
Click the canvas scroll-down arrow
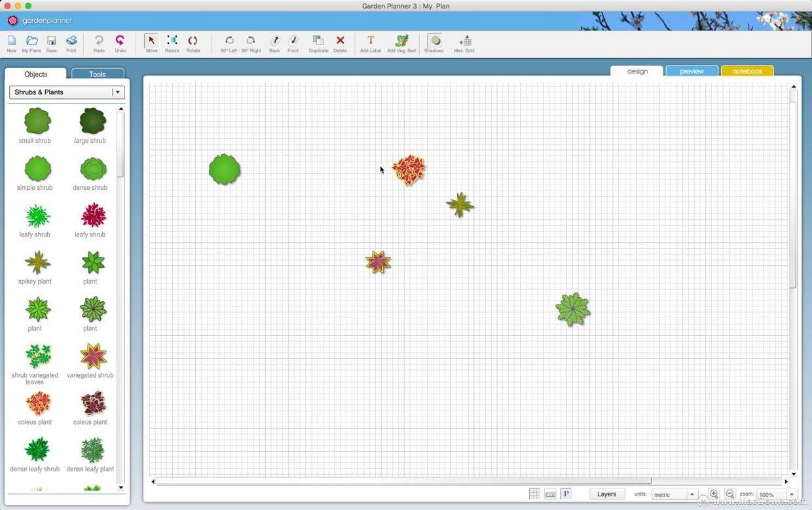tap(794, 474)
